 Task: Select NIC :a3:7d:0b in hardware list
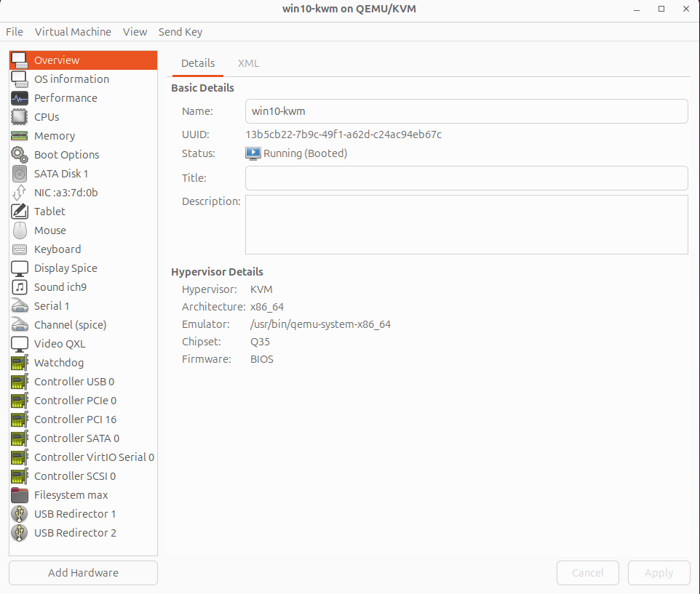tap(65, 192)
